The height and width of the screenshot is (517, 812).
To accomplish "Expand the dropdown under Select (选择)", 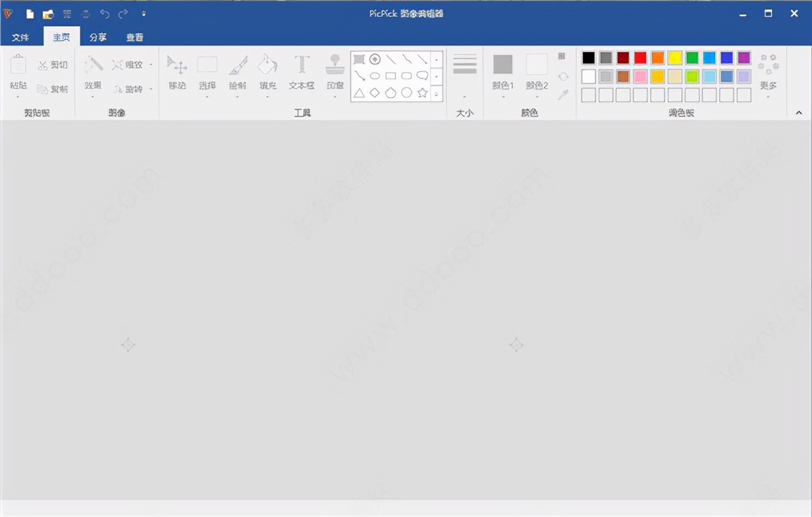I will (207, 97).
